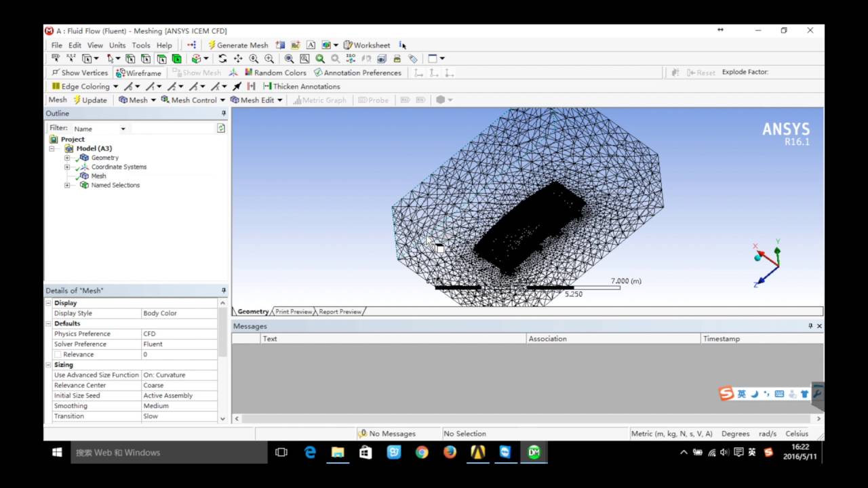
Task: Open the Units menu
Action: [x=117, y=45]
